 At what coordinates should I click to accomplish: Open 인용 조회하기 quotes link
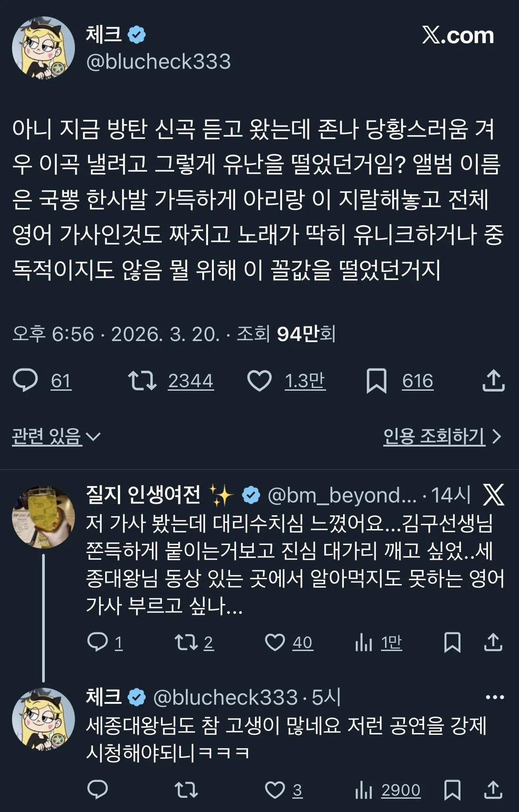pos(442,437)
